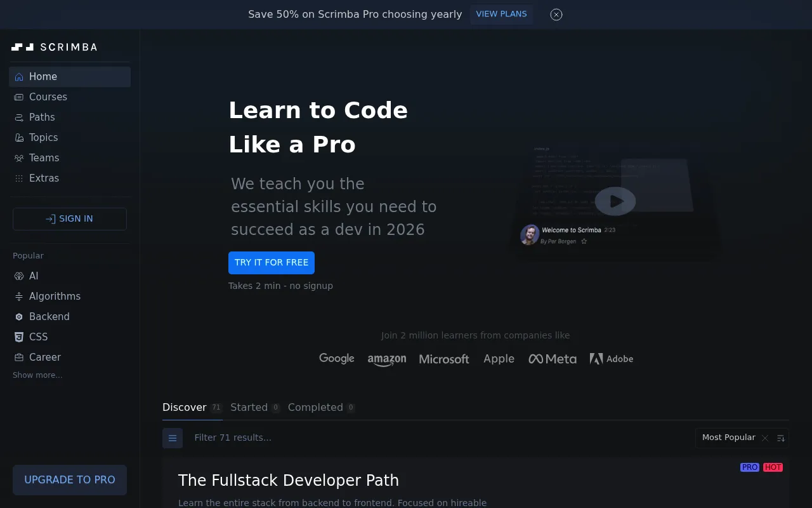Focus the Filter 71 results field
This screenshot has width=812, height=508.
click(438, 438)
